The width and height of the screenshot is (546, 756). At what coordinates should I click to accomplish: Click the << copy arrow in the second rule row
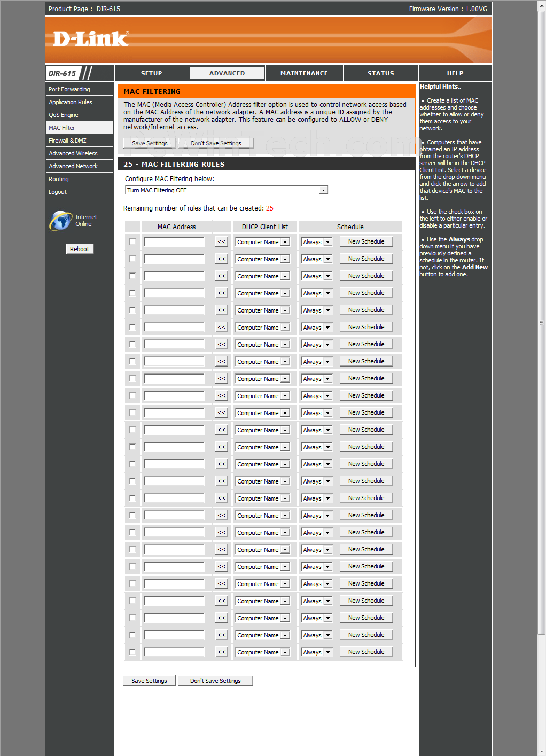(x=222, y=259)
